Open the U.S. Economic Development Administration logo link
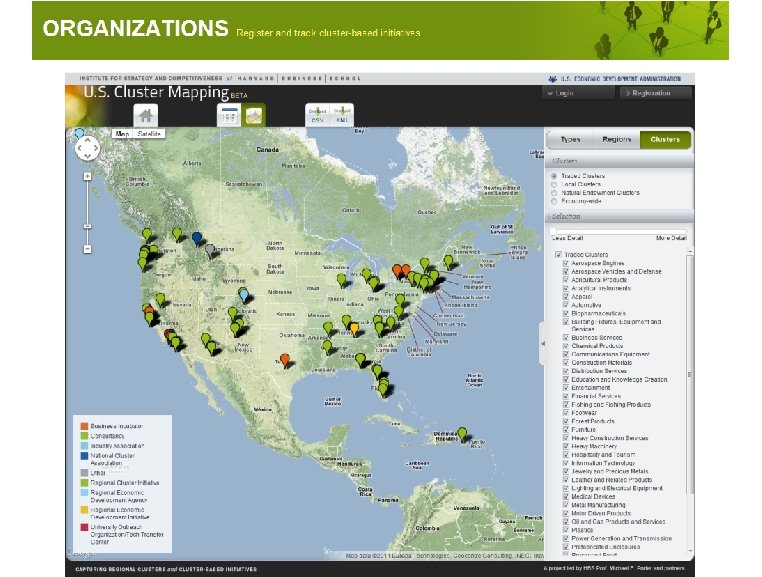Screen dimensions: 762x577 (614, 79)
